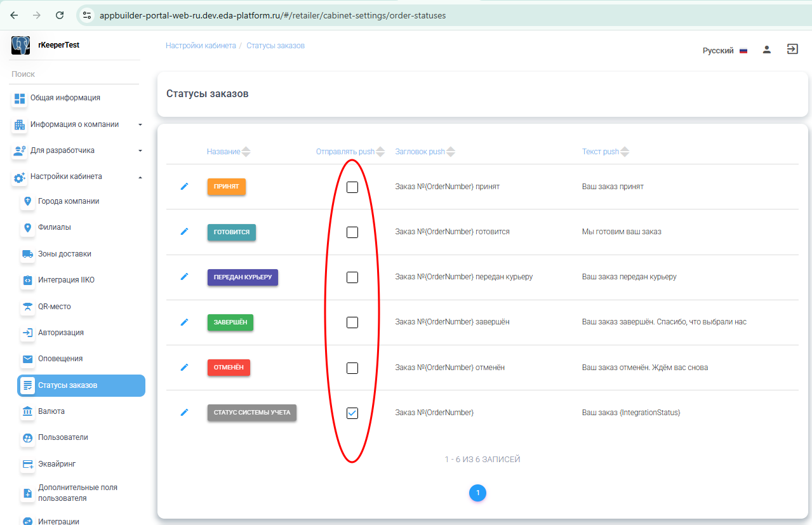Click the green ЗАВЕРШЁН status badge
812x525 pixels.
tap(230, 322)
